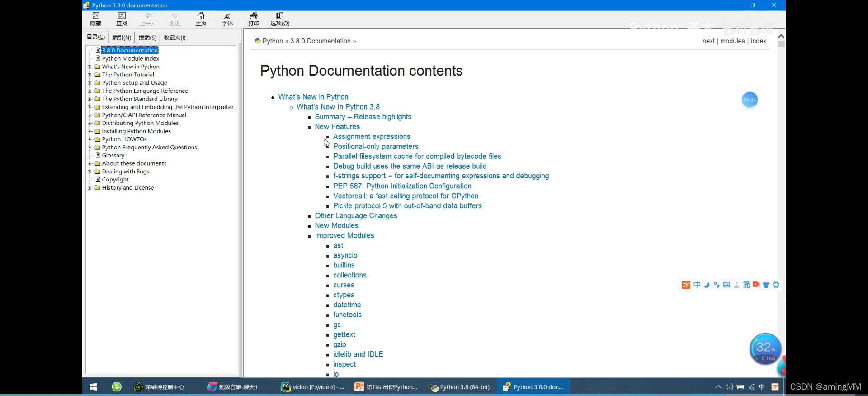Image resolution: width=868 pixels, height=396 pixels.
Task: Click the 查找 (Locate) toolbar icon
Action: [122, 19]
